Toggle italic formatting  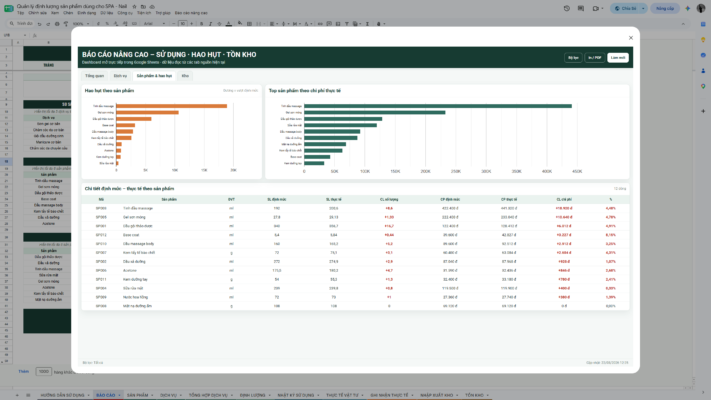(210, 24)
